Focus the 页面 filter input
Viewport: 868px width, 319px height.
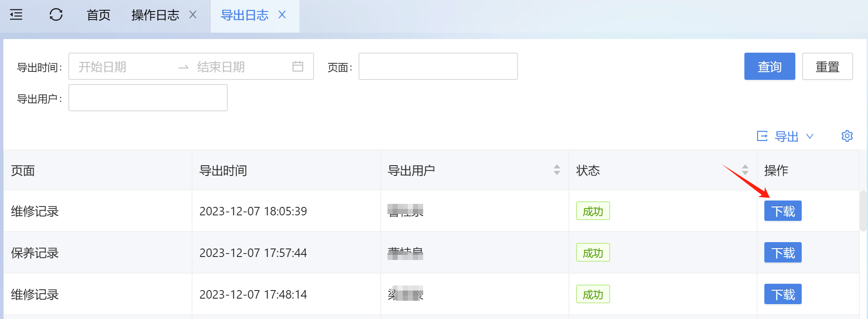[438, 66]
